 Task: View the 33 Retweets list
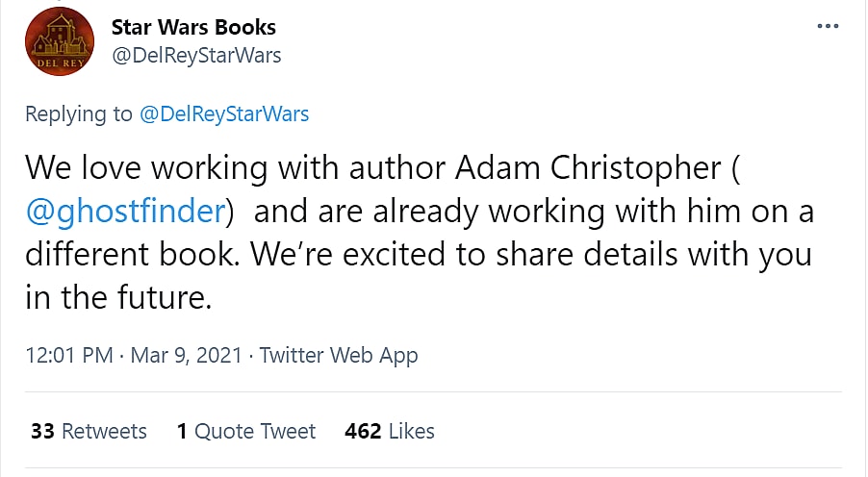89,431
